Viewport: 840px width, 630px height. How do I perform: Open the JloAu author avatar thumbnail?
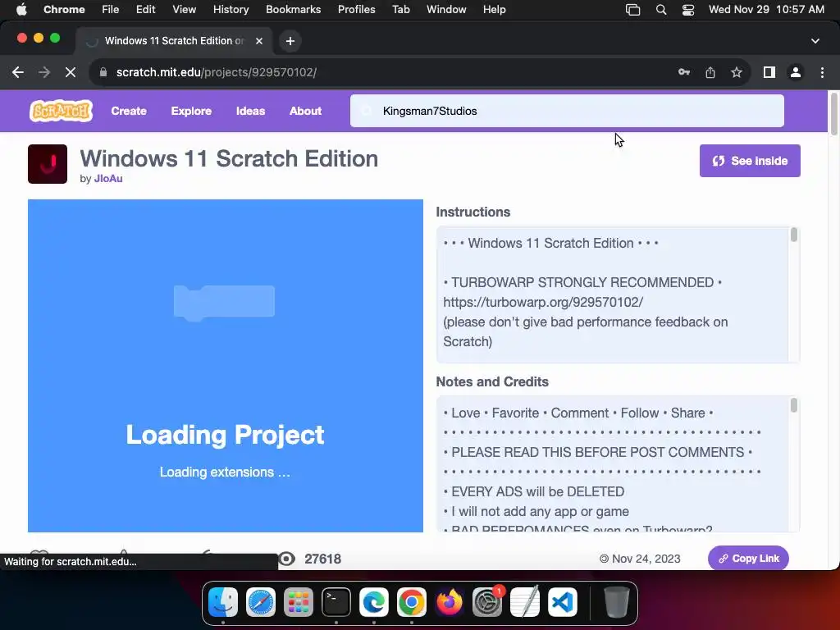click(48, 164)
